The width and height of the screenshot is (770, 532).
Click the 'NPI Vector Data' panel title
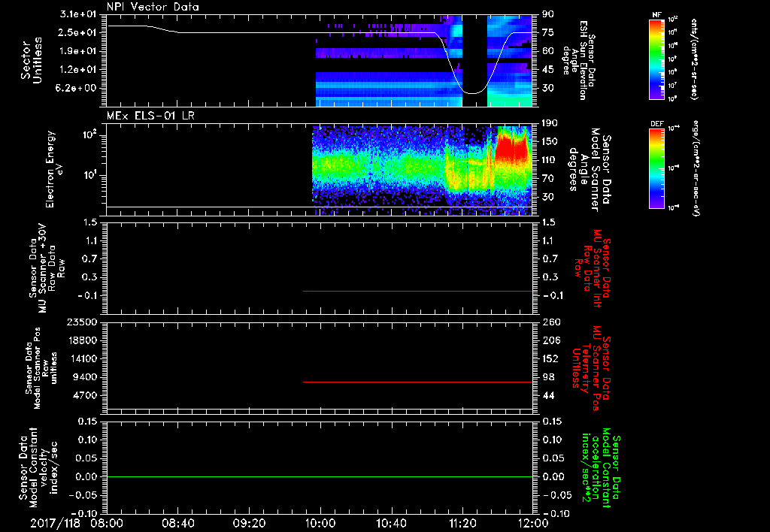(x=153, y=7)
